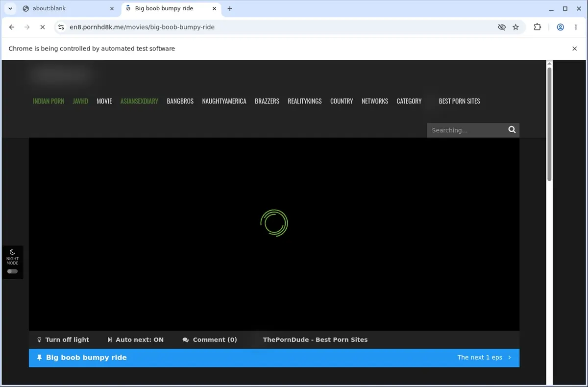This screenshot has width=588, height=387.
Task: Open the COUNTRY menu
Action: [x=342, y=101]
